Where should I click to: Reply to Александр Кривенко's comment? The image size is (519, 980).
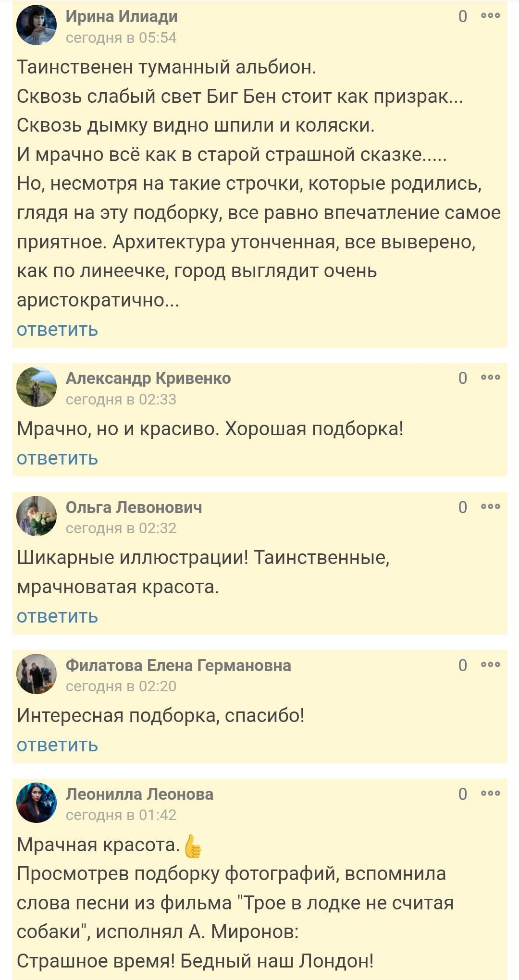(x=57, y=458)
